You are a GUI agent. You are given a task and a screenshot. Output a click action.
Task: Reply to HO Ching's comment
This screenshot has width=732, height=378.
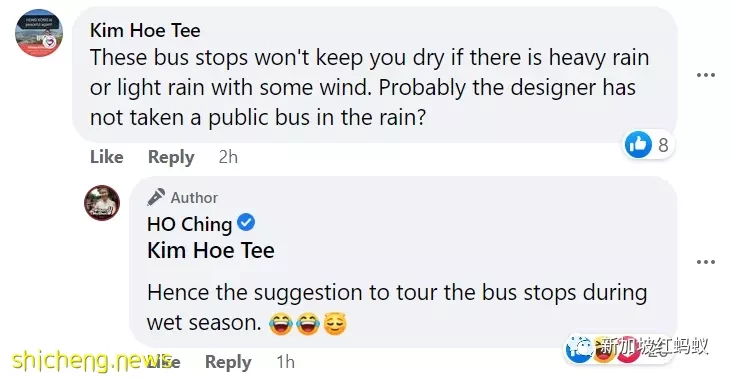click(228, 362)
